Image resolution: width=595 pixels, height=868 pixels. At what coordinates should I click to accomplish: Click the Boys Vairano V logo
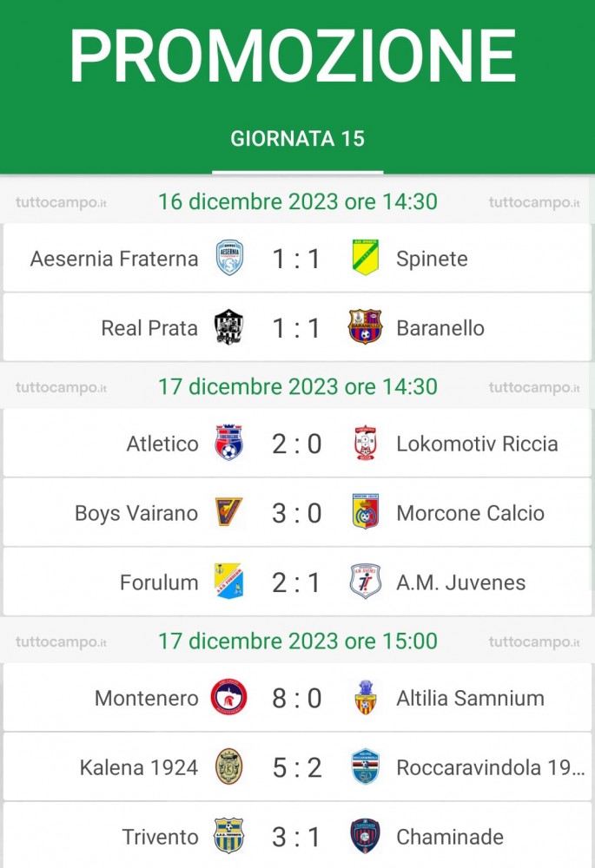(228, 512)
